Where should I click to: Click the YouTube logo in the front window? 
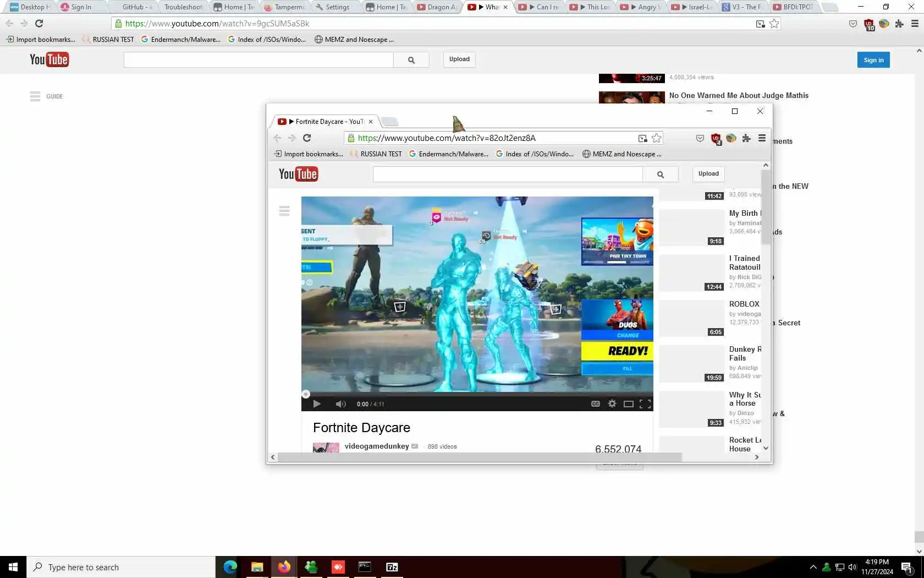pos(298,174)
